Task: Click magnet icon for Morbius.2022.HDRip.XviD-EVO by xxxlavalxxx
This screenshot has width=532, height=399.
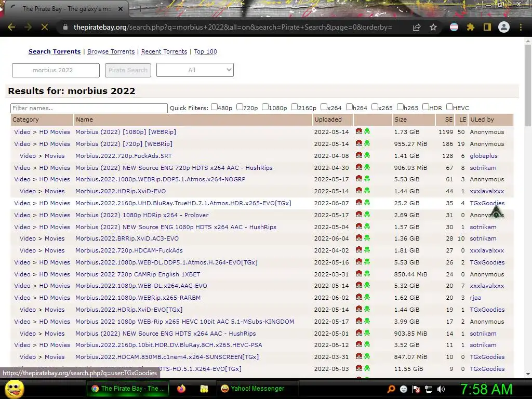Action: point(359,191)
